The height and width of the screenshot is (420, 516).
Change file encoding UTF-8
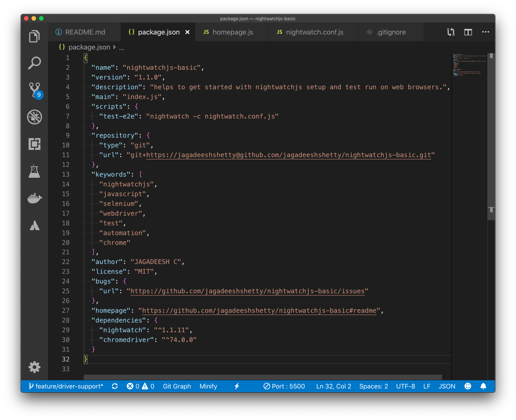tap(405, 386)
